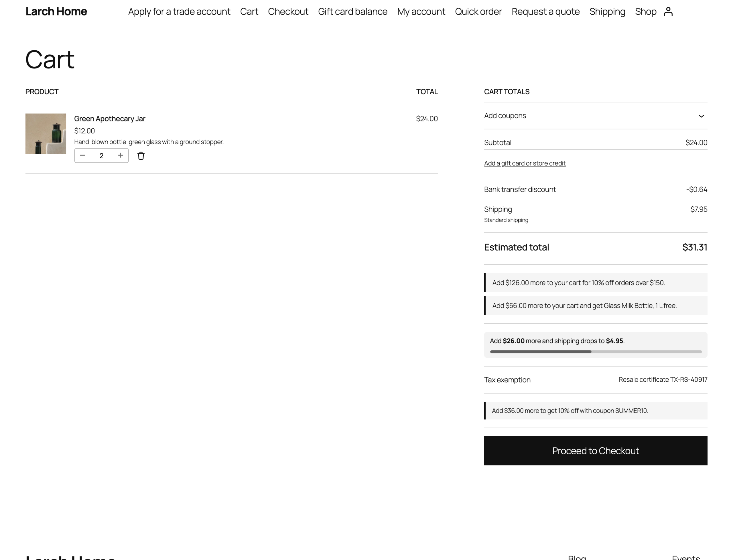Viewport: 733px width, 560px height.
Task: Open the Cart menu item
Action: pos(249,12)
